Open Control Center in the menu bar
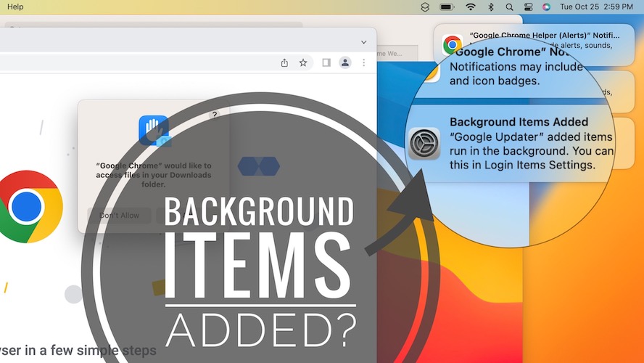 tap(528, 7)
